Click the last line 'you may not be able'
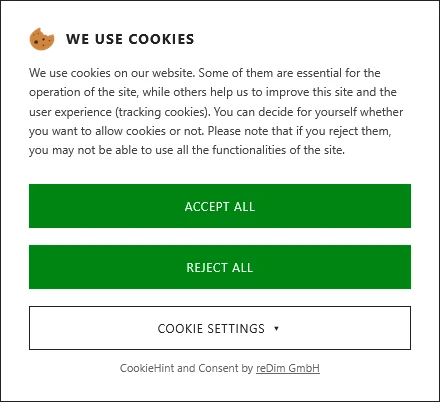The image size is (440, 402). 187,150
